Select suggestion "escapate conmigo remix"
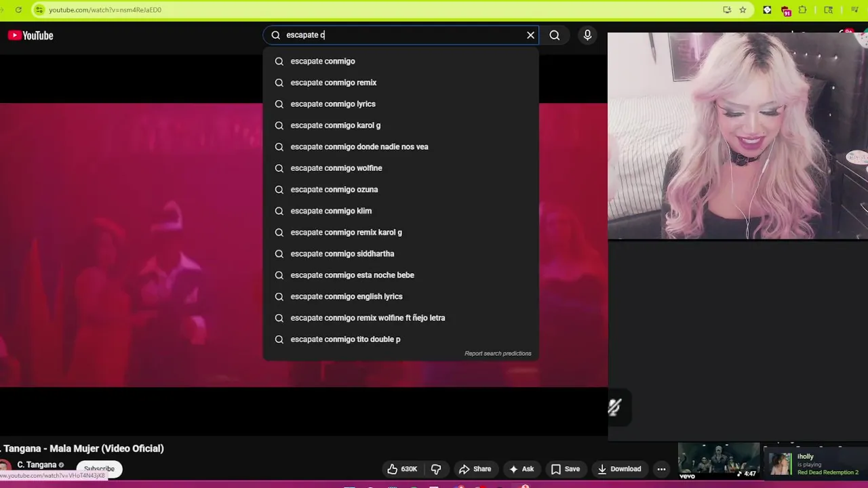This screenshot has width=868, height=488. [x=401, y=83]
